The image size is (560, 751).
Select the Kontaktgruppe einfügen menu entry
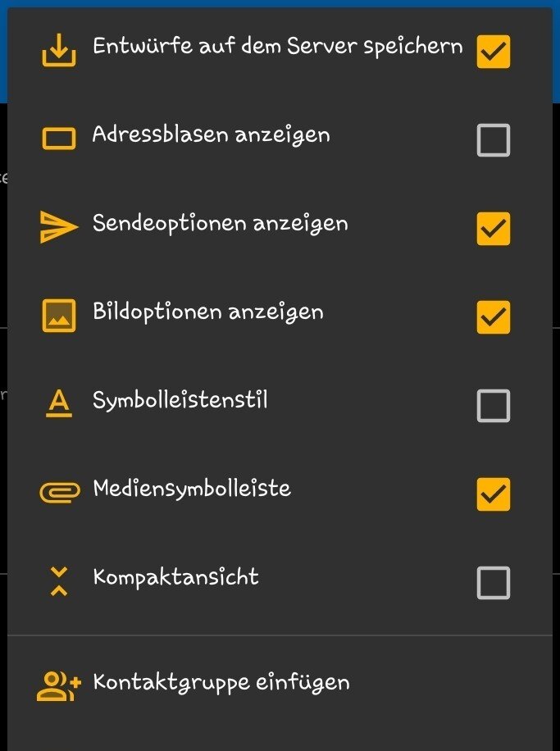[x=221, y=682]
